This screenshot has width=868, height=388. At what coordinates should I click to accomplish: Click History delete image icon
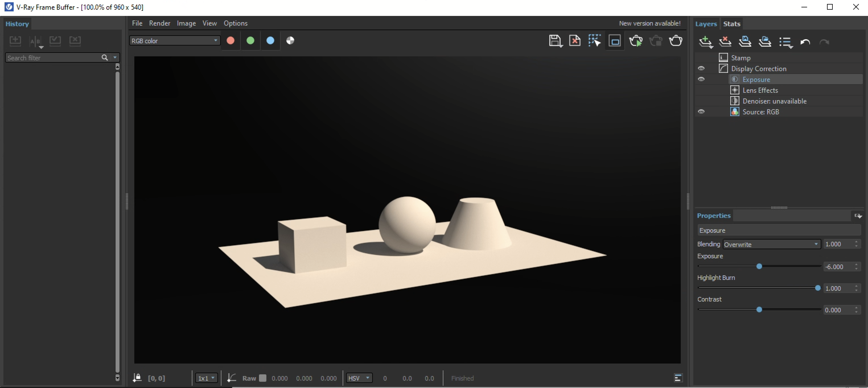tap(75, 41)
